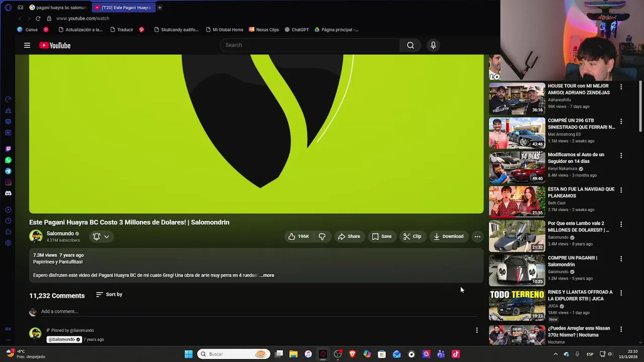Open options menu for Modificamos el Auto video
Viewport: 644px width, 362px height.
coord(621,156)
